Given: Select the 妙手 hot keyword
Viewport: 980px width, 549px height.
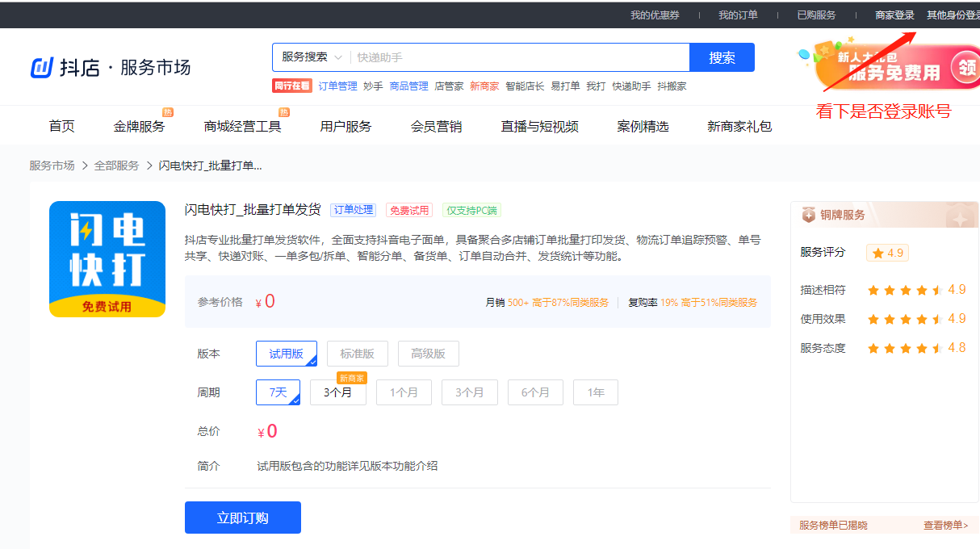Looking at the screenshot, I should tap(373, 86).
